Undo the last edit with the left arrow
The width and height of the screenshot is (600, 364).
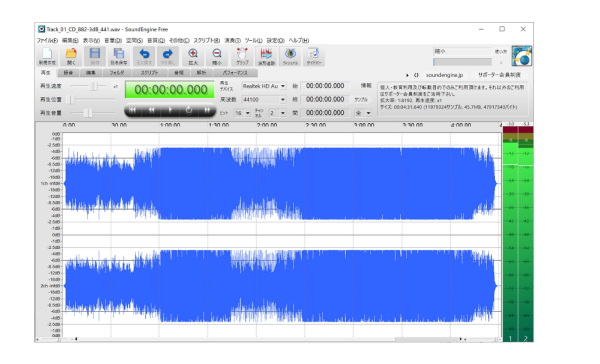coord(144,56)
